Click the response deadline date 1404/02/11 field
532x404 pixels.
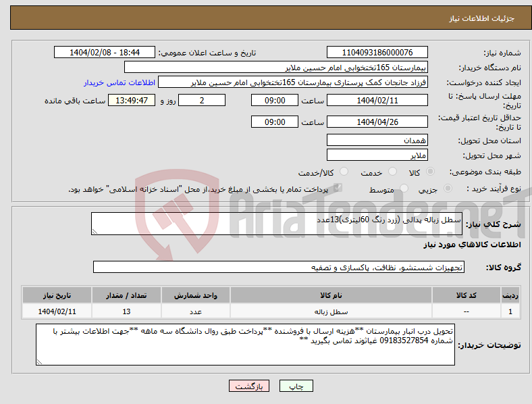[377, 100]
